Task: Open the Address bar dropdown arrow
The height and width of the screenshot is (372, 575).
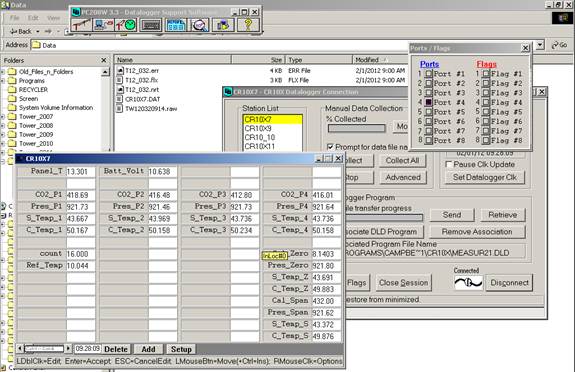Action: tap(540, 45)
